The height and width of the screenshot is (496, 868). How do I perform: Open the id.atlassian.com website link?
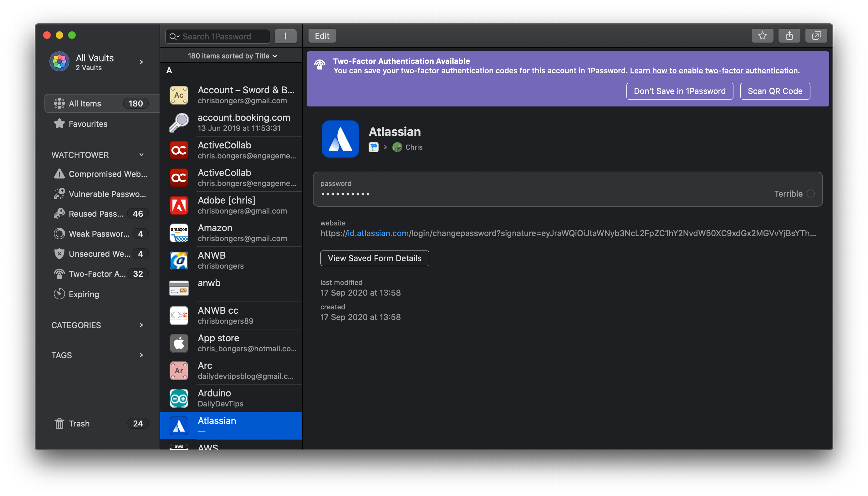[378, 233]
